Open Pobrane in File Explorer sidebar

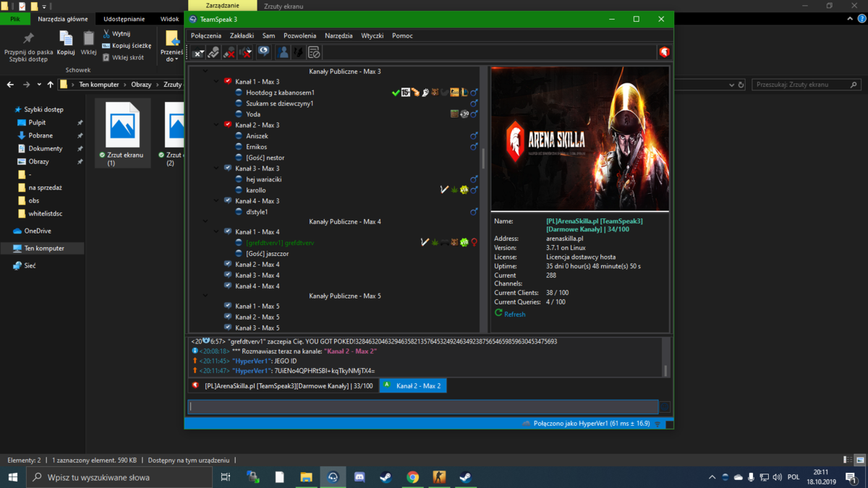(41, 135)
